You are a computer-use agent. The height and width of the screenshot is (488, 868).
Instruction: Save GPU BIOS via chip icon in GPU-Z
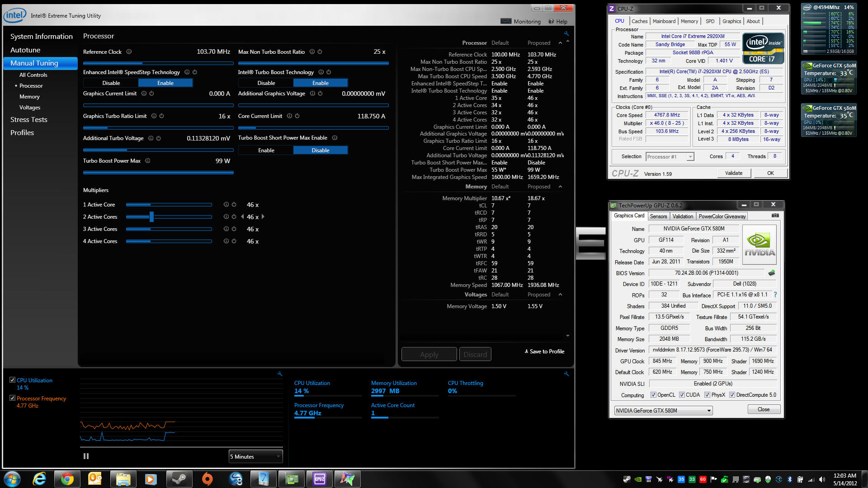[x=772, y=273]
